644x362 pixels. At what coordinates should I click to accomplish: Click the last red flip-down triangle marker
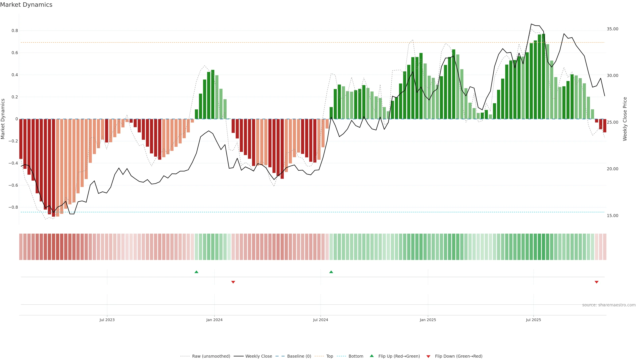tap(597, 282)
